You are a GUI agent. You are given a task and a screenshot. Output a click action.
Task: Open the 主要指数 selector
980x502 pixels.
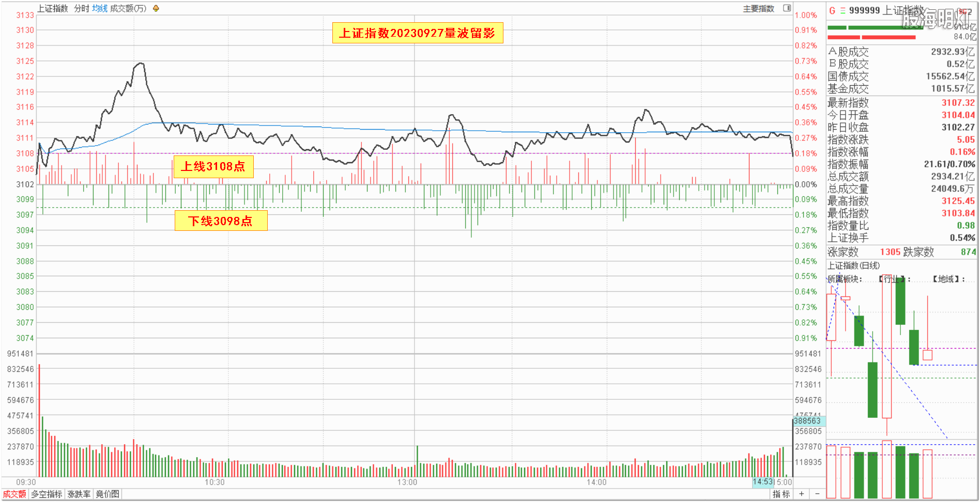758,8
